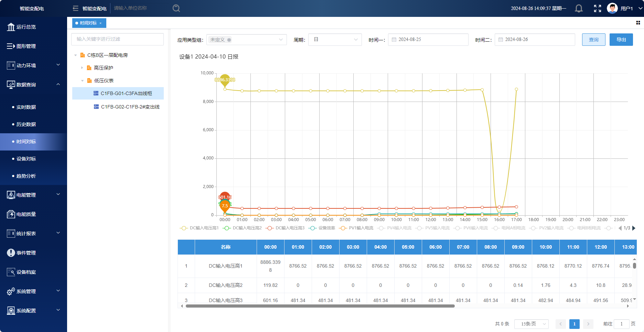The width and height of the screenshot is (644, 332).
Task: Focus the 请输入单位名称 search input
Action: [x=141, y=8]
